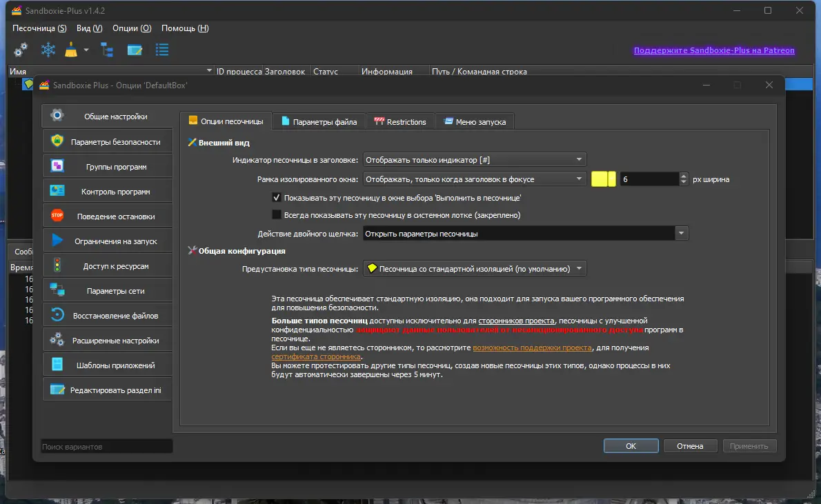The width and height of the screenshot is (821, 504).
Task: Click the ID процесса column header
Action: coord(239,71)
